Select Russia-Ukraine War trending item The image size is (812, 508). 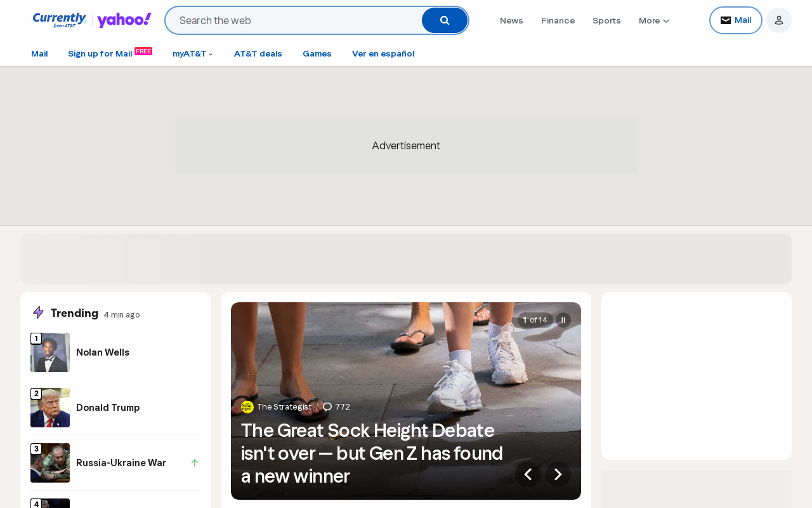click(115, 463)
